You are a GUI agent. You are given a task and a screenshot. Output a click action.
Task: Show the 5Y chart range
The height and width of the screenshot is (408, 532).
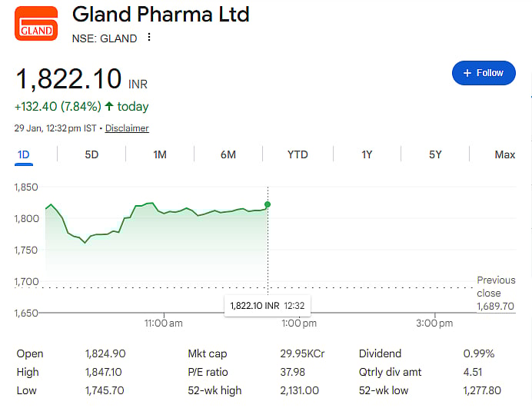point(435,154)
